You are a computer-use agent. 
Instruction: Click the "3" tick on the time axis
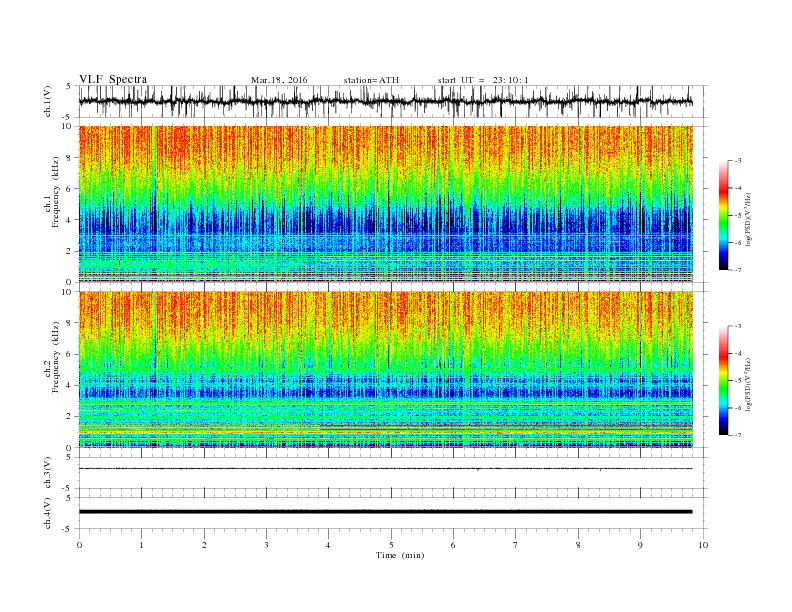click(266, 545)
